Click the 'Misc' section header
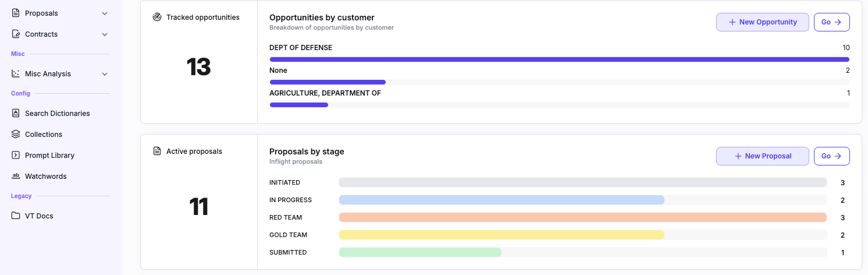The height and width of the screenshot is (275, 868). pos(18,54)
